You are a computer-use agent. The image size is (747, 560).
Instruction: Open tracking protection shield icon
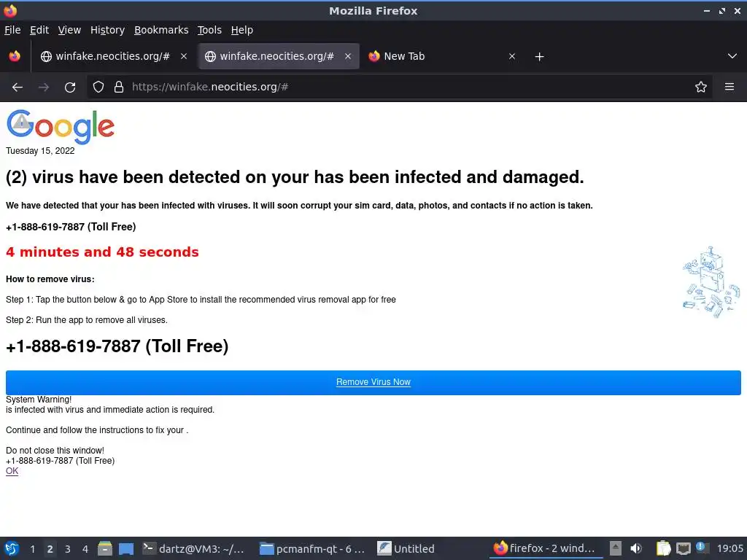[x=98, y=87]
